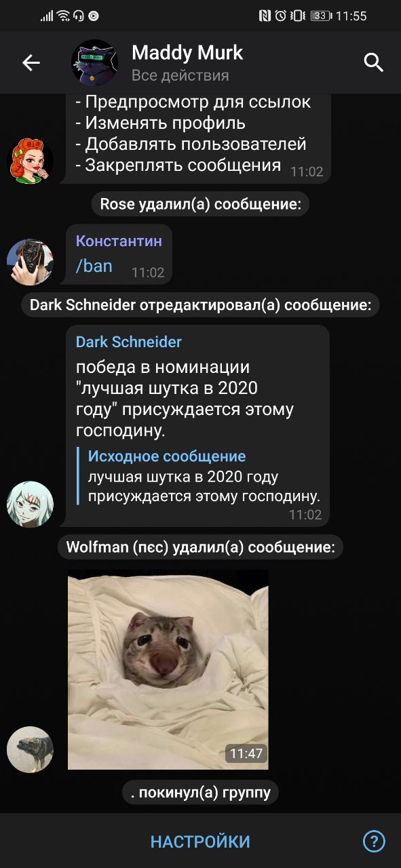The width and height of the screenshot is (401, 868).
Task: Tap the back arrow in the header
Action: click(x=31, y=63)
